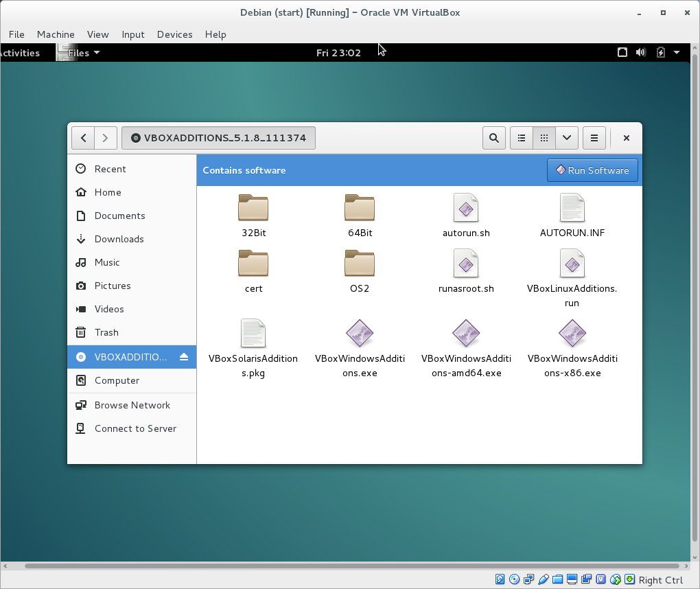This screenshot has width=700, height=589.
Task: Click Connect to Server in the sidebar
Action: pyautogui.click(x=132, y=428)
